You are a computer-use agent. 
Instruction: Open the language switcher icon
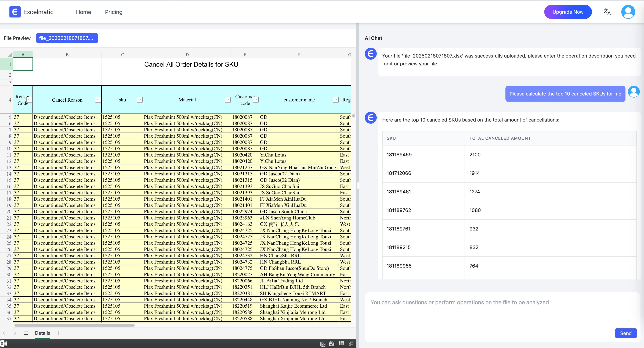(x=607, y=12)
